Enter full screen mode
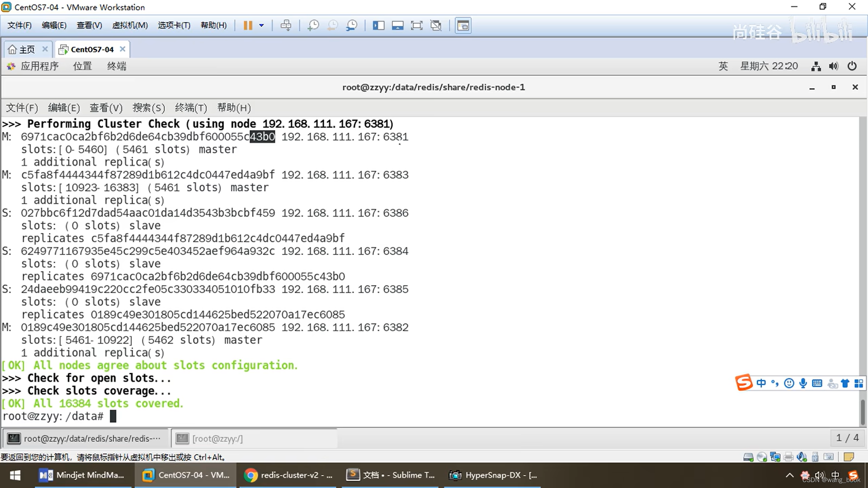The width and height of the screenshot is (868, 488). click(x=416, y=25)
